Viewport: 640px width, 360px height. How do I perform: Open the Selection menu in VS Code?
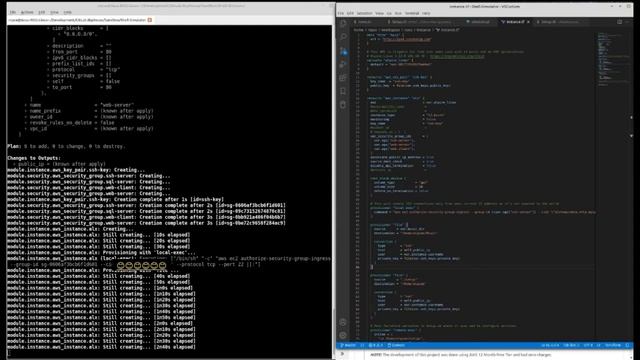(364, 13)
